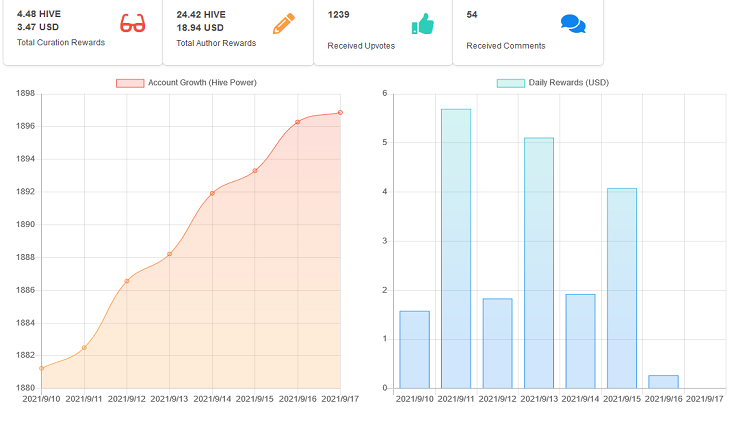Click the 1898 y-axis label
The image size is (749, 424).
pyautogui.click(x=25, y=94)
